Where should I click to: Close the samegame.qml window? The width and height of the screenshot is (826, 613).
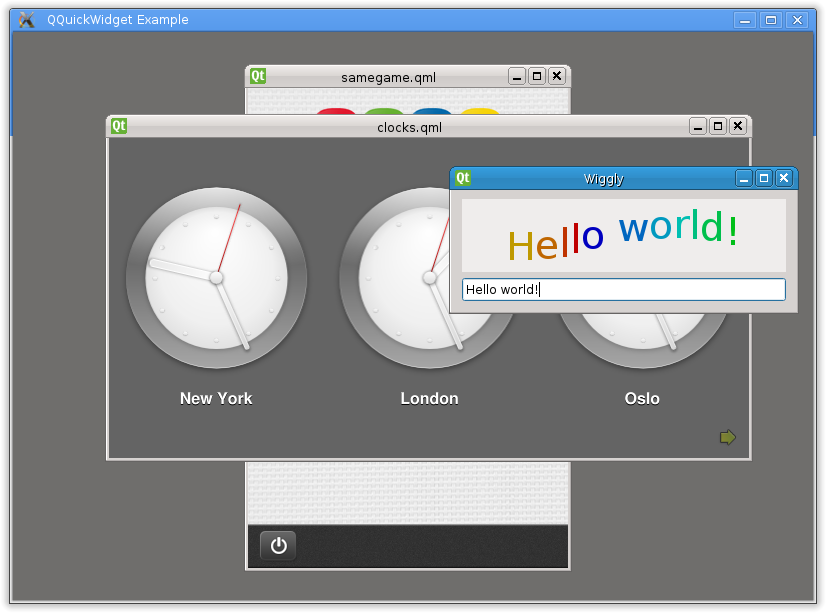point(557,76)
